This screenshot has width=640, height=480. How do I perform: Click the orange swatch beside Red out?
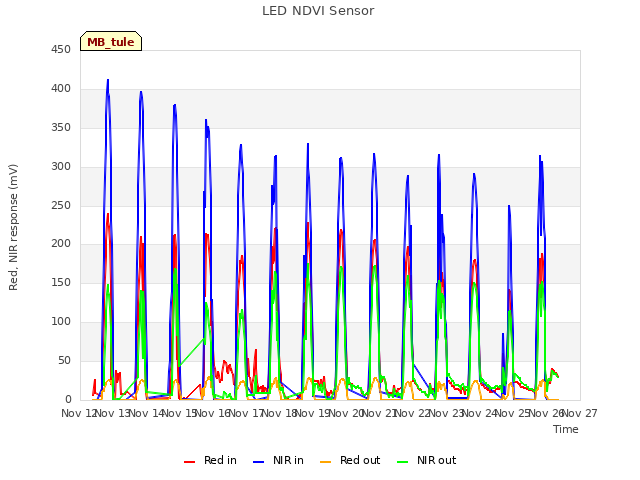[325, 462]
